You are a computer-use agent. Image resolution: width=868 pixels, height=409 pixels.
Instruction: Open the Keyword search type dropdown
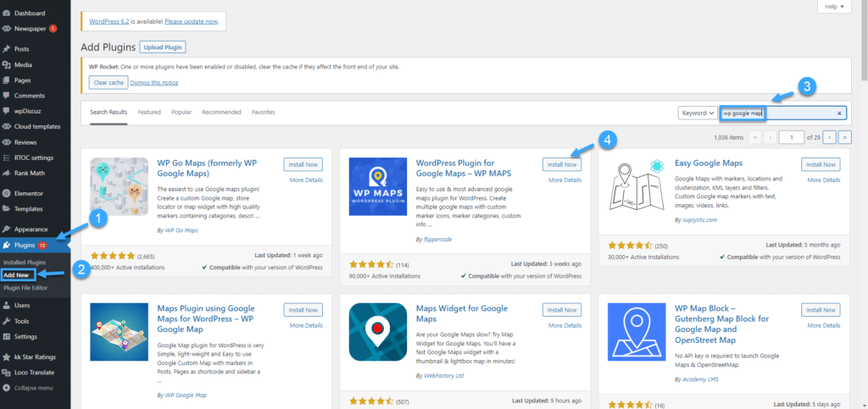click(x=698, y=113)
